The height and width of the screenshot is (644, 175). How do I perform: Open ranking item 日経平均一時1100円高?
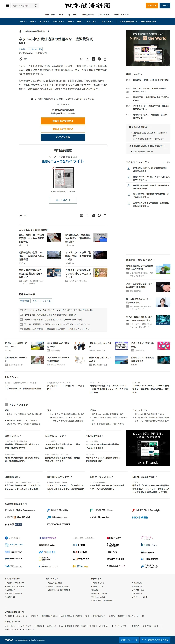pos(151,178)
